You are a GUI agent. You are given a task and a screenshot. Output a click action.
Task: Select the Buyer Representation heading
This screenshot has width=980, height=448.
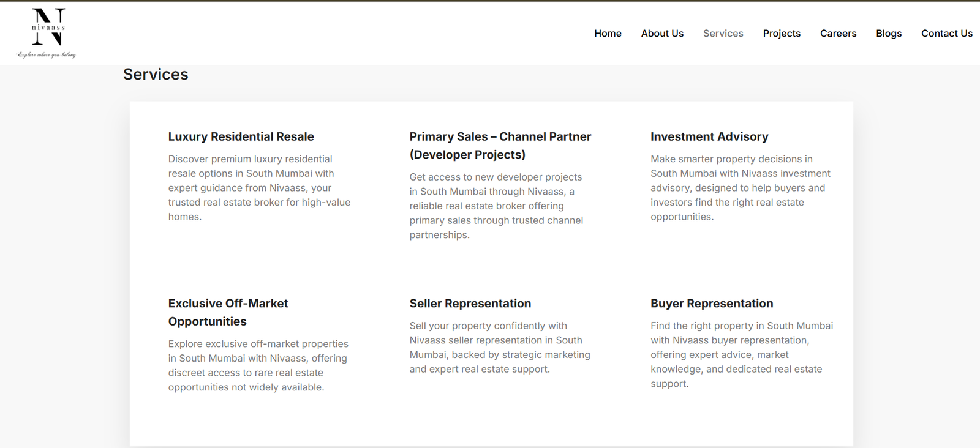[x=712, y=304]
